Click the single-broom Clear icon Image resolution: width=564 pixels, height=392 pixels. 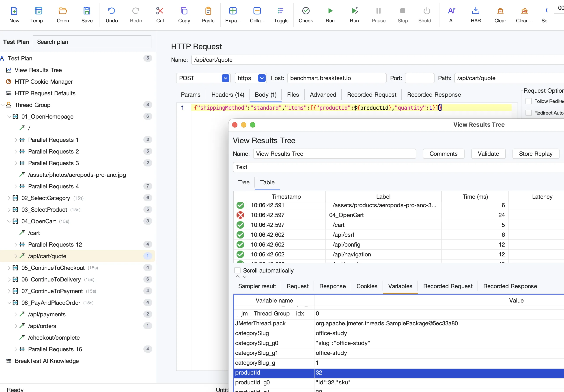pyautogui.click(x=500, y=11)
